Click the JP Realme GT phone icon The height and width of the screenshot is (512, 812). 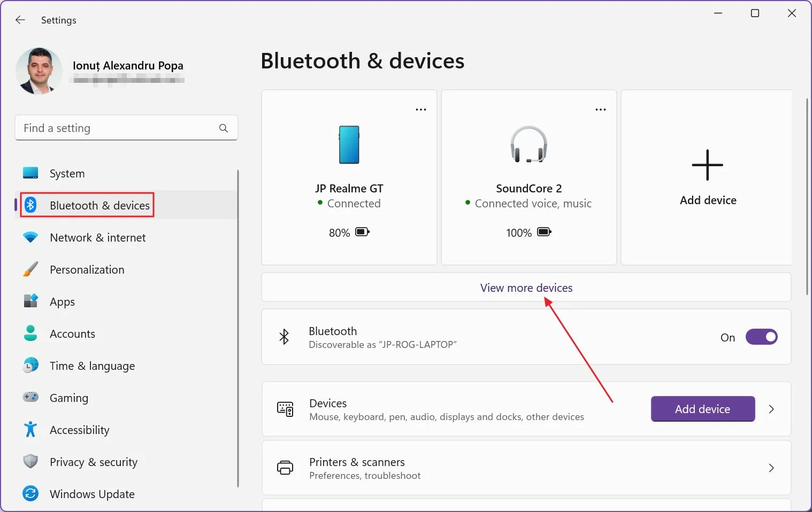tap(349, 145)
